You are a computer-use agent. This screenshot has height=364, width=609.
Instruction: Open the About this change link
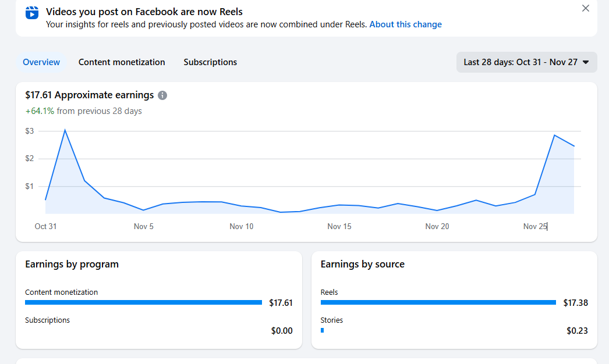click(x=405, y=24)
